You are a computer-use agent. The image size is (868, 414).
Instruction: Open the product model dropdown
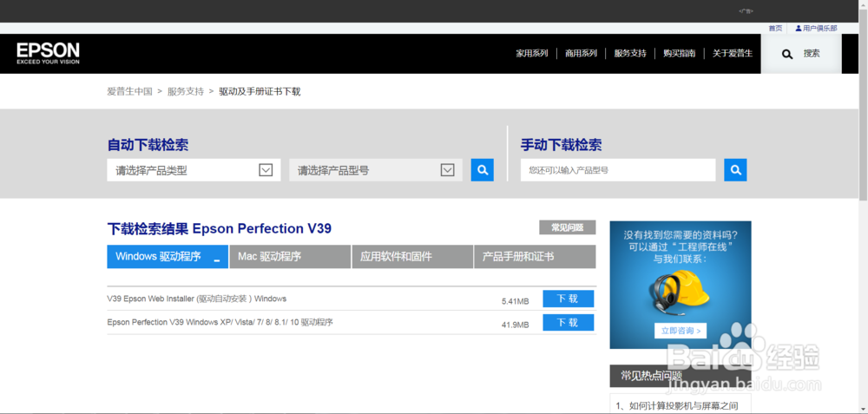pos(376,170)
